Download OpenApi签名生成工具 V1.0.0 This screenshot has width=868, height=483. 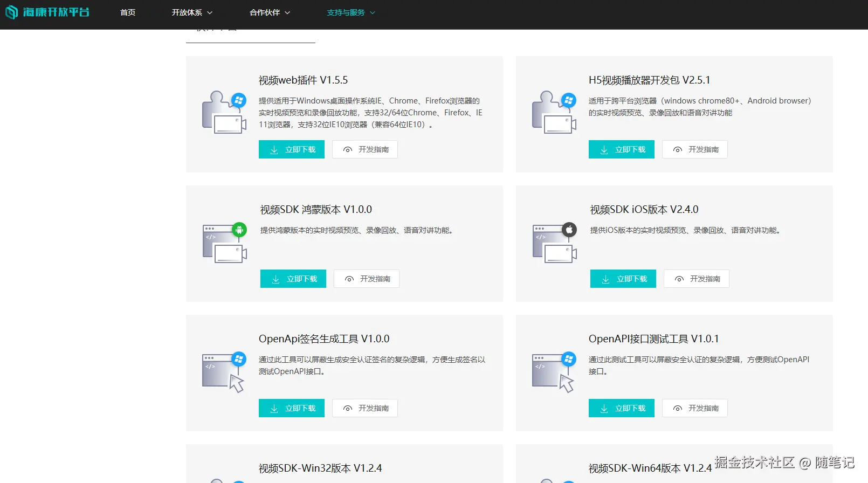tap(292, 408)
